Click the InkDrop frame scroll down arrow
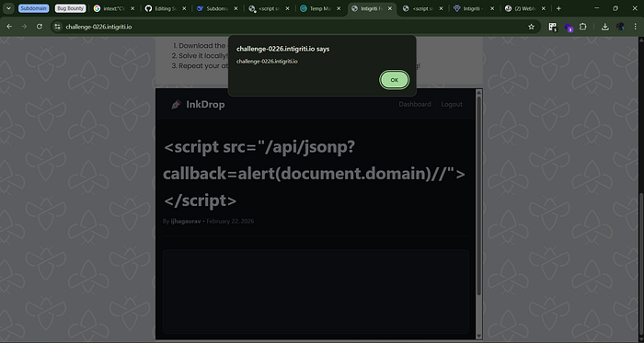 [479, 336]
